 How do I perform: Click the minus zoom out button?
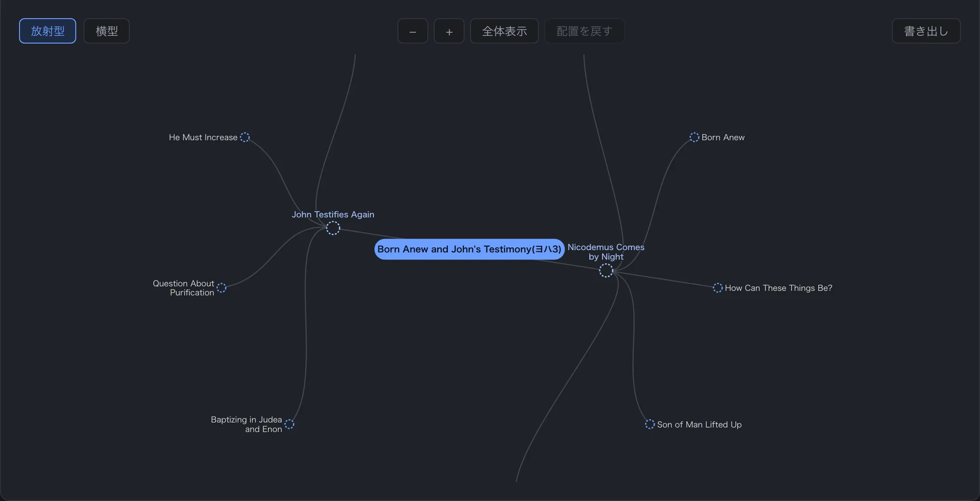(x=412, y=31)
